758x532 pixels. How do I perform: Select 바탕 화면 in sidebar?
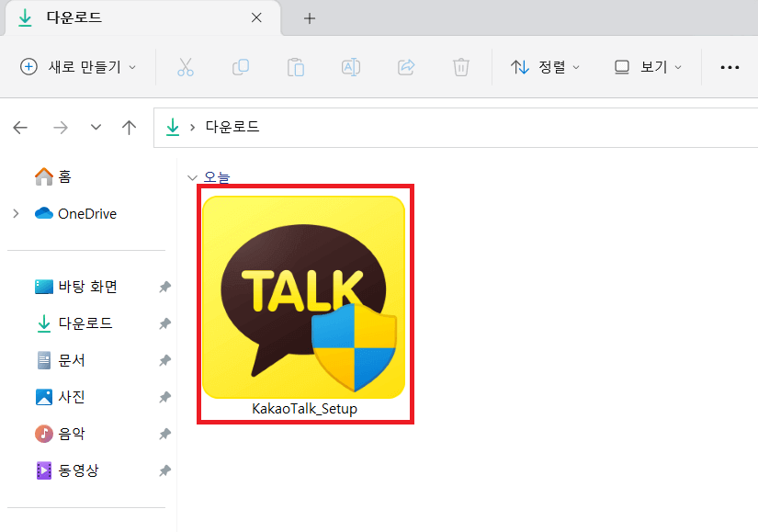tap(87, 287)
